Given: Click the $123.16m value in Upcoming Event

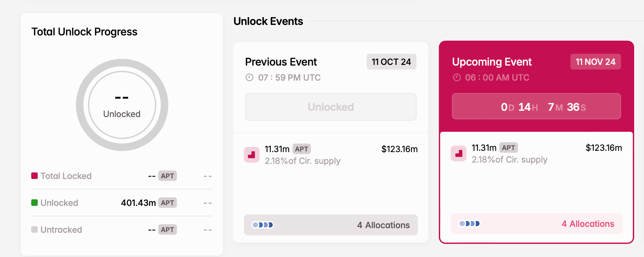Looking at the screenshot, I should pos(604,148).
